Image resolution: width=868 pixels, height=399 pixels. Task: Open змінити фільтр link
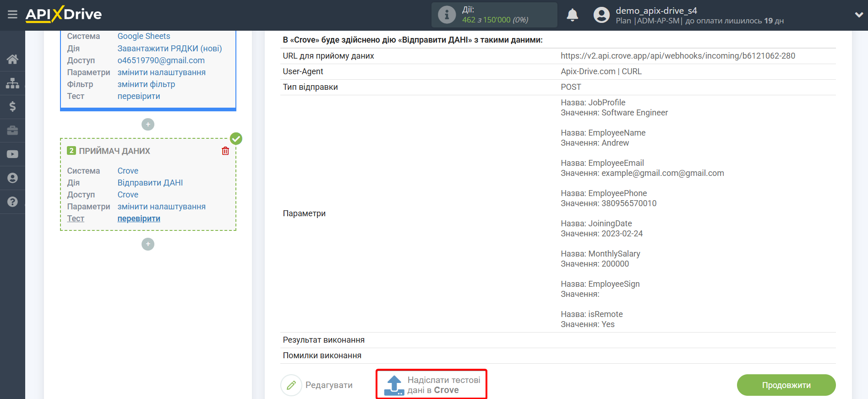146,84
